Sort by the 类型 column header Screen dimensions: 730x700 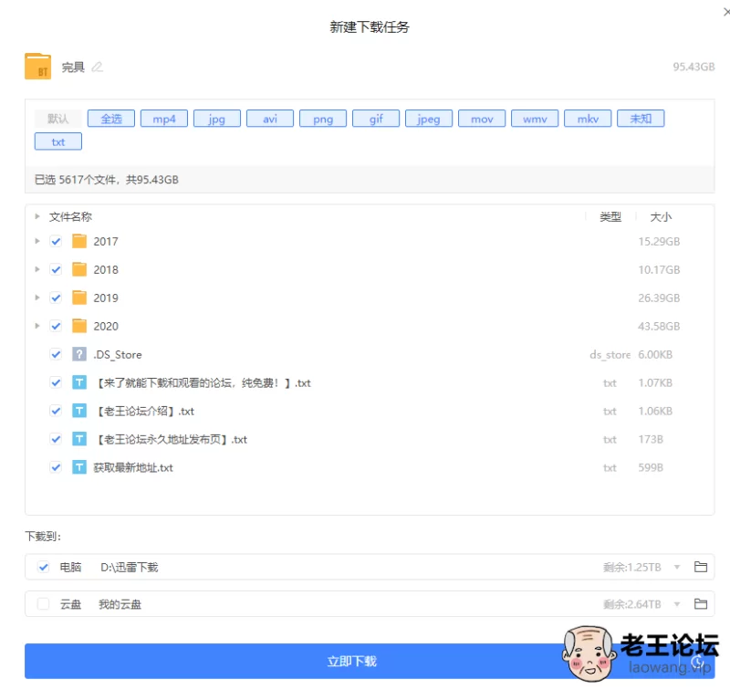pyautogui.click(x=610, y=217)
